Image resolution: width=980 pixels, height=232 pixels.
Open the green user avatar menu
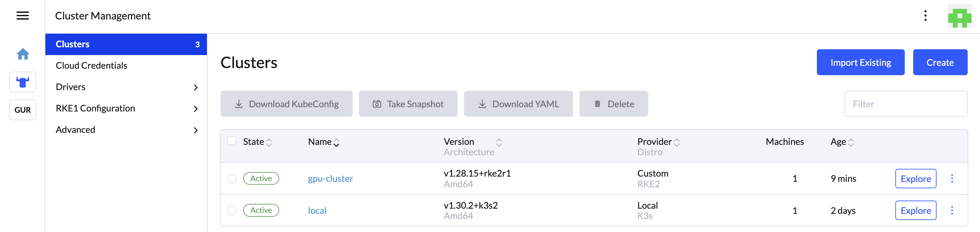959,16
